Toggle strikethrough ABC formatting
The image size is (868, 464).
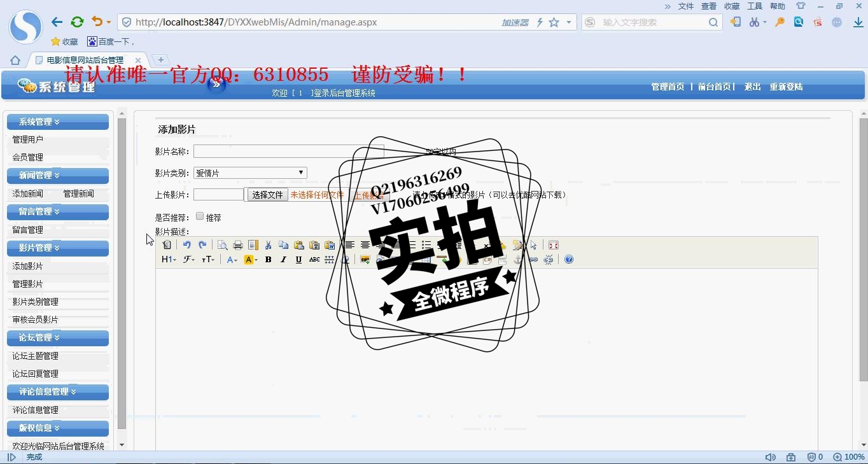click(314, 259)
